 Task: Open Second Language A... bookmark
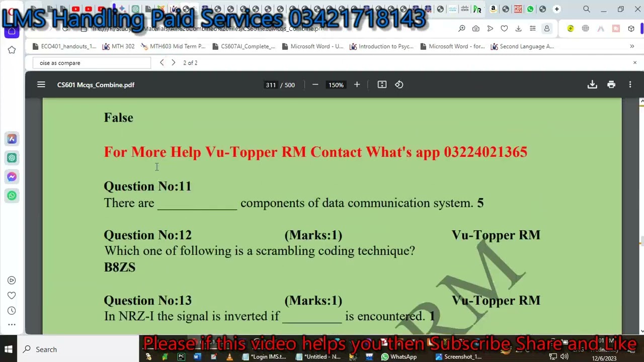522,46
